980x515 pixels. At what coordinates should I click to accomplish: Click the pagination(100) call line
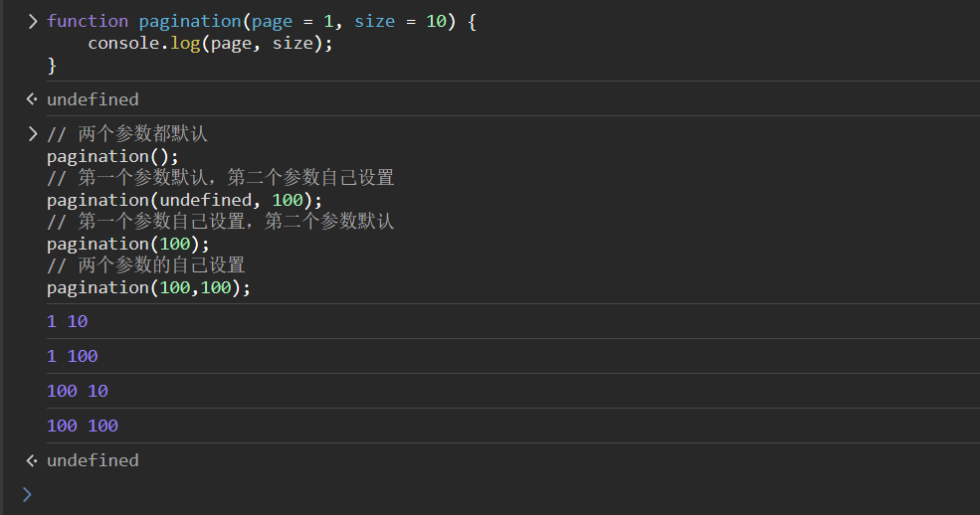[x=128, y=244]
